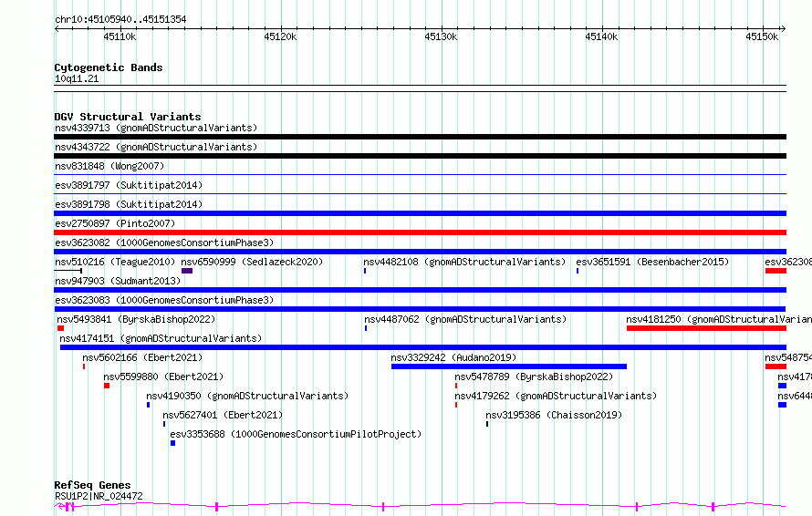Click nsv510216 (Teague2010) label
Viewport: 812px width, 516px height.
[x=115, y=262]
